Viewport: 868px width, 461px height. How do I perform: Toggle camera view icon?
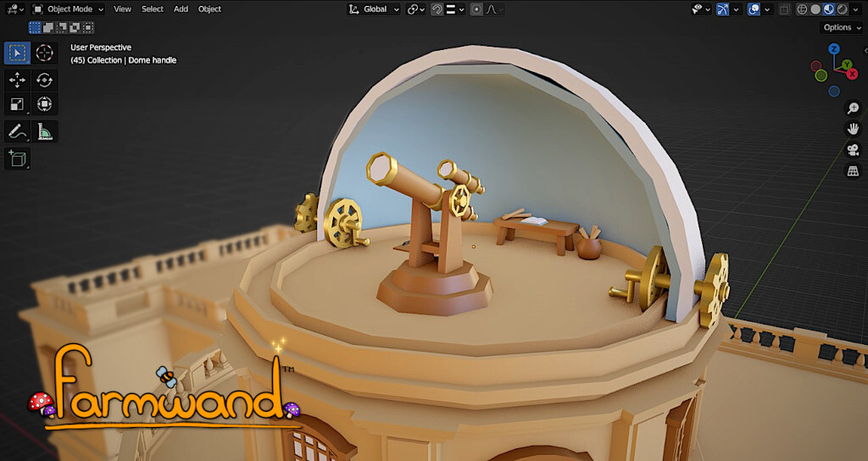click(853, 150)
